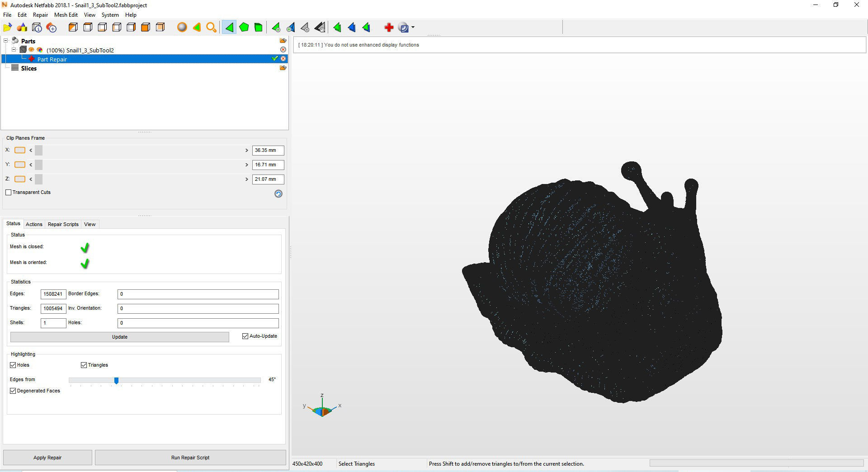Select the orange-top cube view icon
Image resolution: width=868 pixels, height=472 pixels.
[88, 28]
